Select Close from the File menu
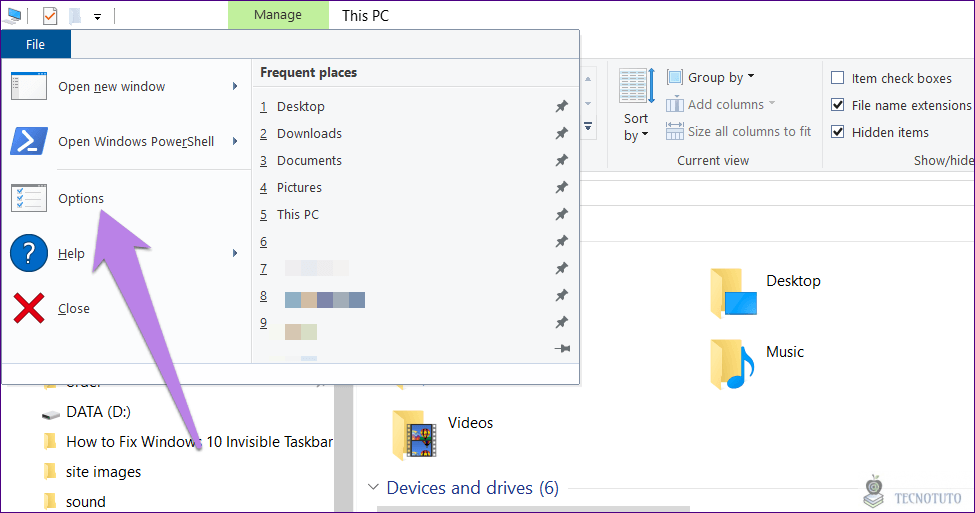Image resolution: width=975 pixels, height=513 pixels. coord(126,308)
